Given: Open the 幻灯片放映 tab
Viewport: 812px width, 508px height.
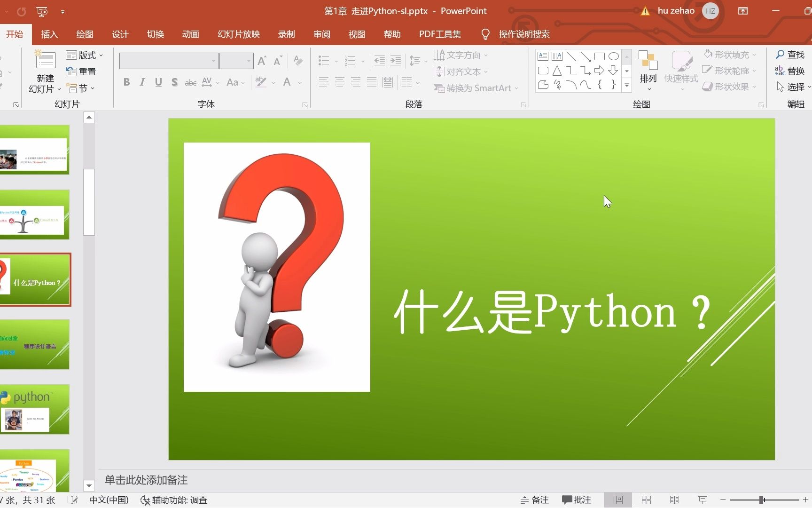Looking at the screenshot, I should coord(238,34).
